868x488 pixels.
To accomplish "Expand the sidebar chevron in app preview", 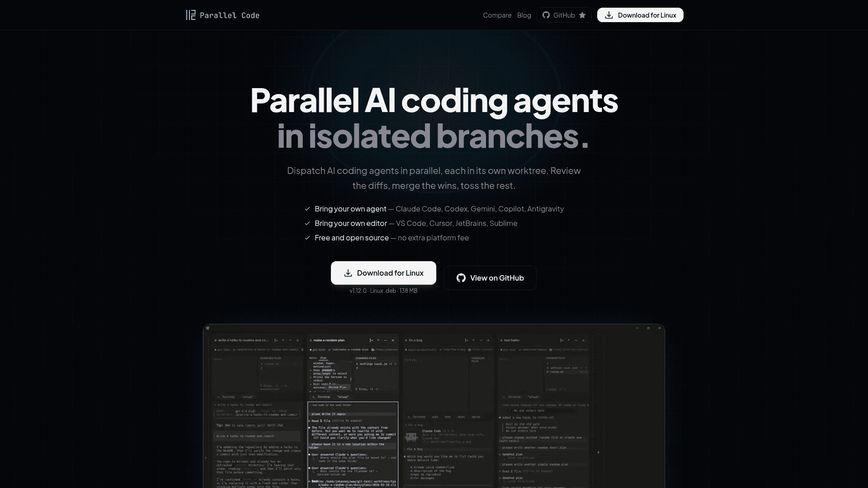I will click(x=206, y=458).
